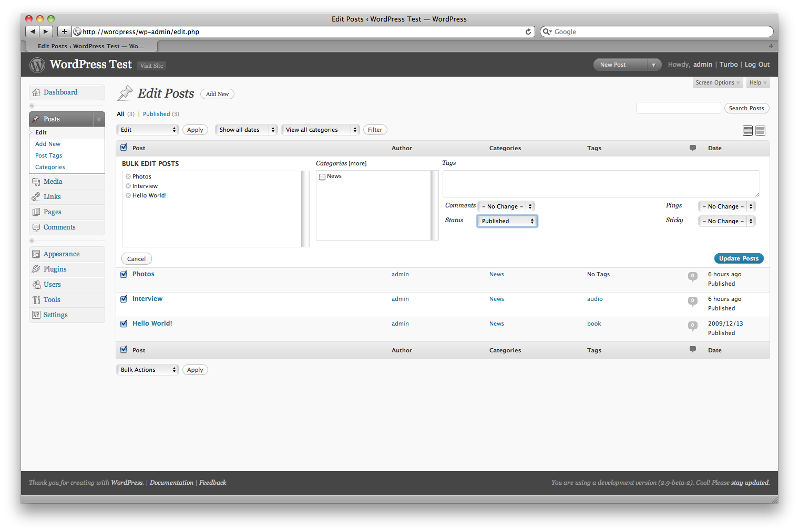Click the Media icon in sidebar
The height and width of the screenshot is (532, 799).
point(36,182)
